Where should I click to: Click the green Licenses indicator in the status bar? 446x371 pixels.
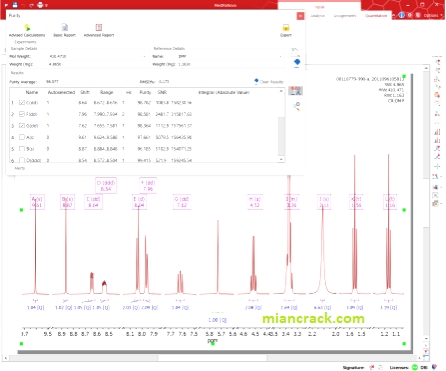click(x=415, y=367)
